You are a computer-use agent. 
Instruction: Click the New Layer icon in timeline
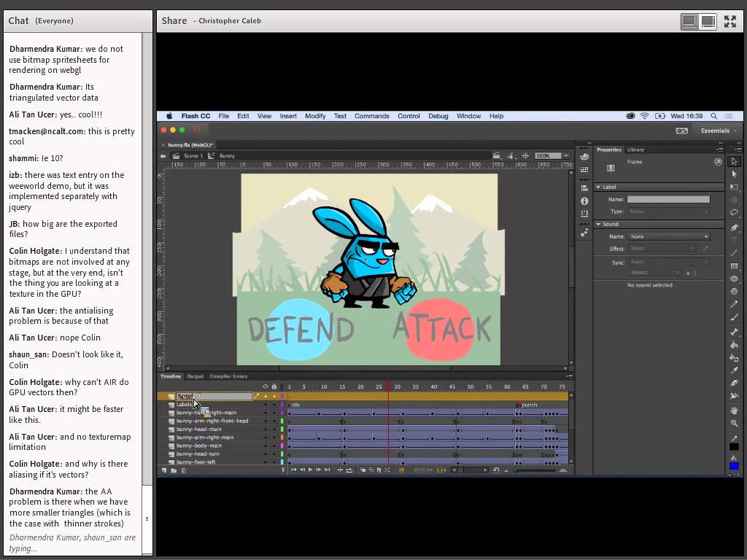tap(164, 470)
